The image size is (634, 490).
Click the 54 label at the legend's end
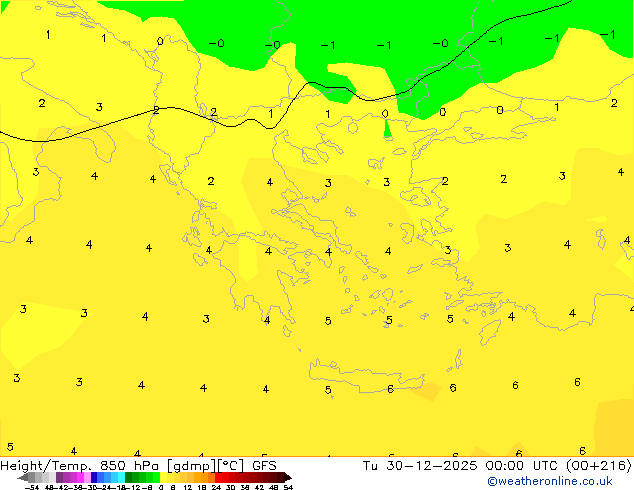click(x=288, y=487)
